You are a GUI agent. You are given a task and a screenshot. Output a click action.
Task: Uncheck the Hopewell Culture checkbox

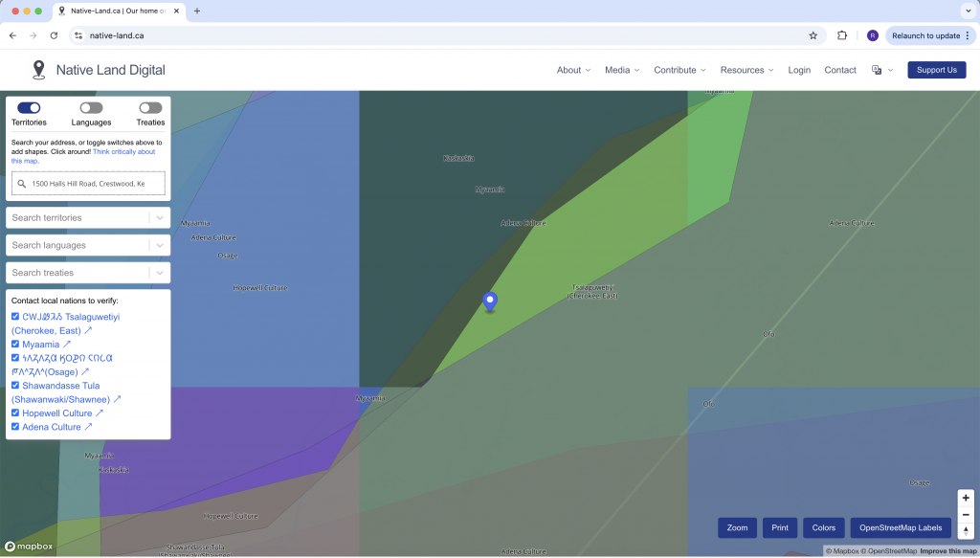[15, 413]
